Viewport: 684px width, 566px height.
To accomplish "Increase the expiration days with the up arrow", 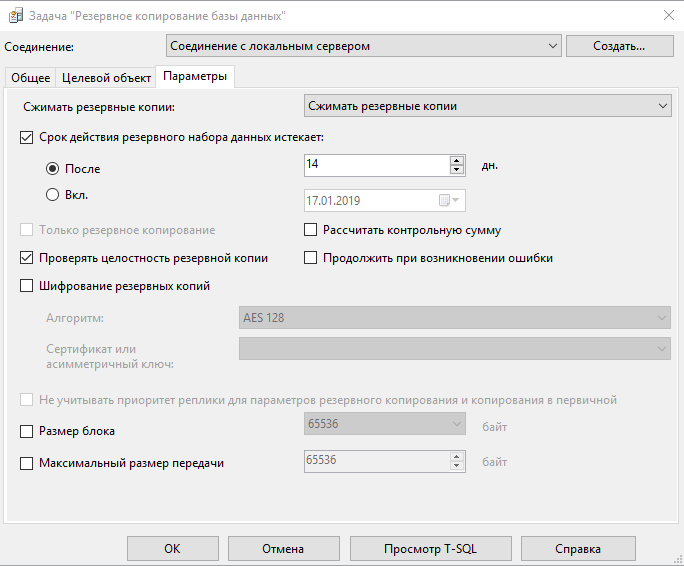I will click(x=457, y=161).
